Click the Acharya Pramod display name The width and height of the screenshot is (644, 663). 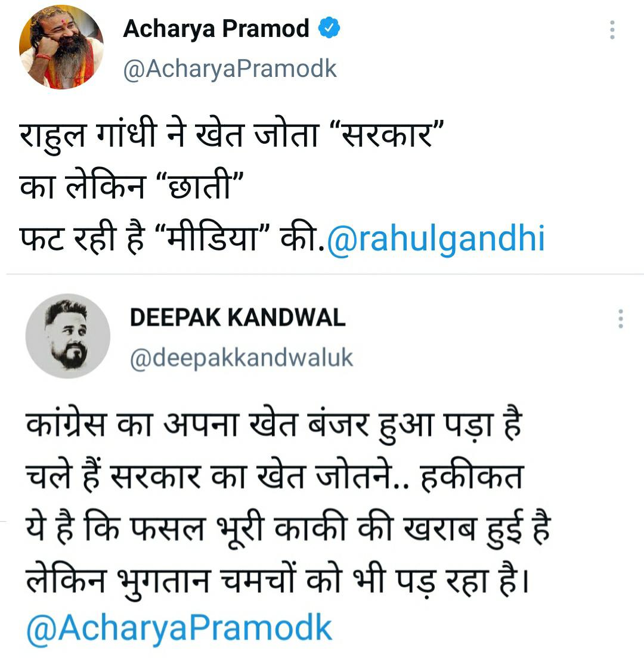(216, 29)
